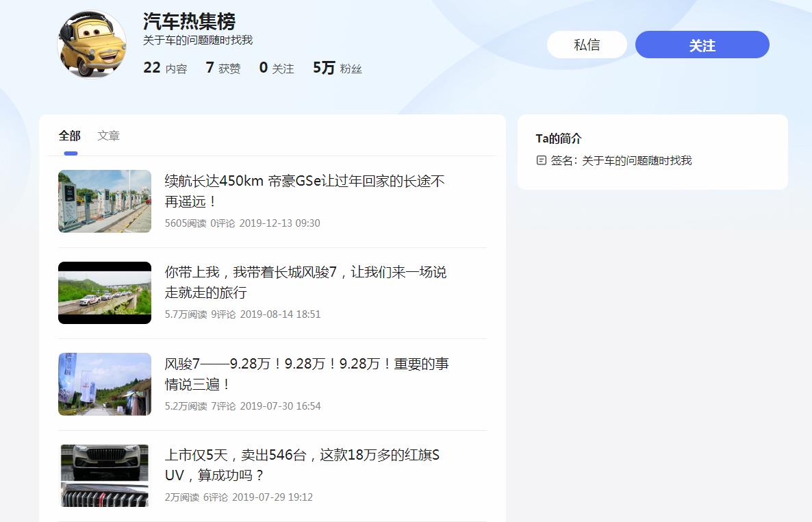The height and width of the screenshot is (522, 812).
Task: Click the date 2019-08-14 18:51
Action: [281, 314]
